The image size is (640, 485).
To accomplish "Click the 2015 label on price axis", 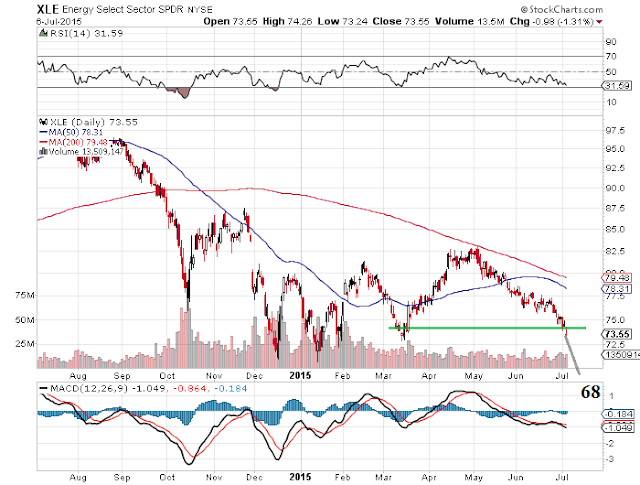I will [x=300, y=375].
